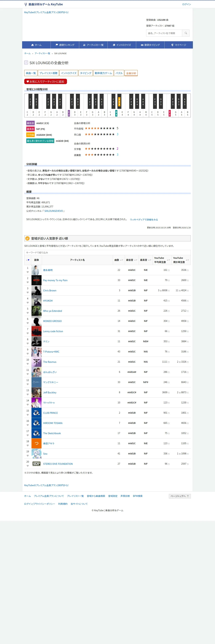The width and height of the screenshot is (215, 644).
Task: Click heart icon in HIROOMI TOSAKA row
Action: click(27, 425)
